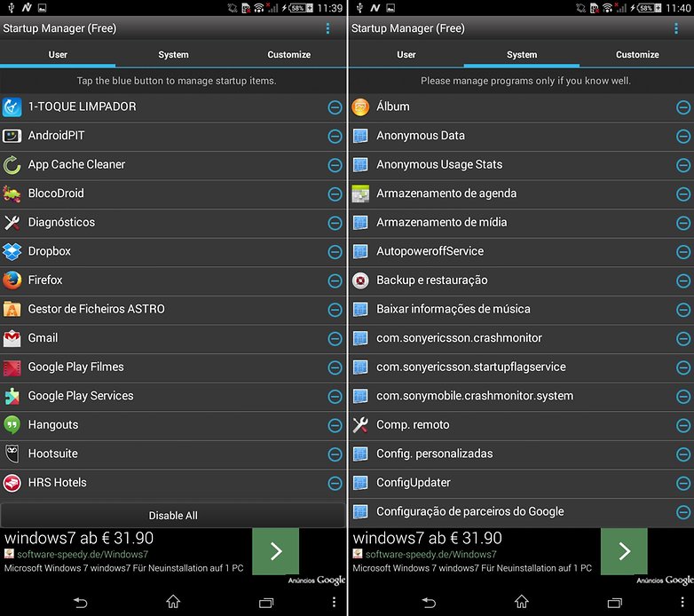Viewport: 694px width, 616px height.
Task: Disable 1-TOQUE LIMPADOR startup item
Action: 335,107
